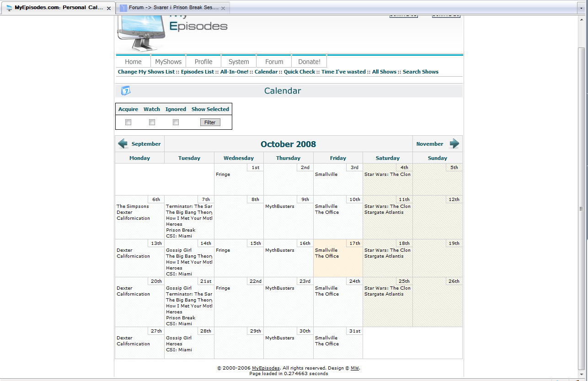Click the MyEpisodes tab favicon

9,8
